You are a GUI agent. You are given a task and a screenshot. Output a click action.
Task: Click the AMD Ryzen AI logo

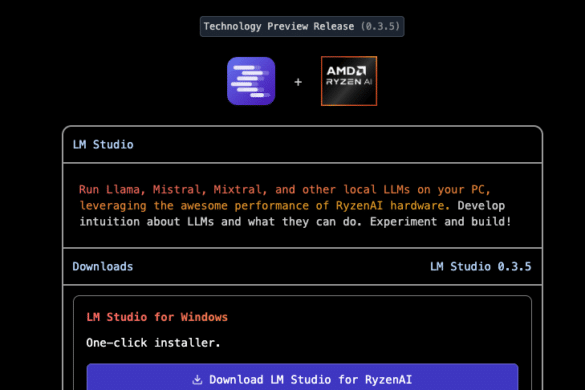point(349,81)
